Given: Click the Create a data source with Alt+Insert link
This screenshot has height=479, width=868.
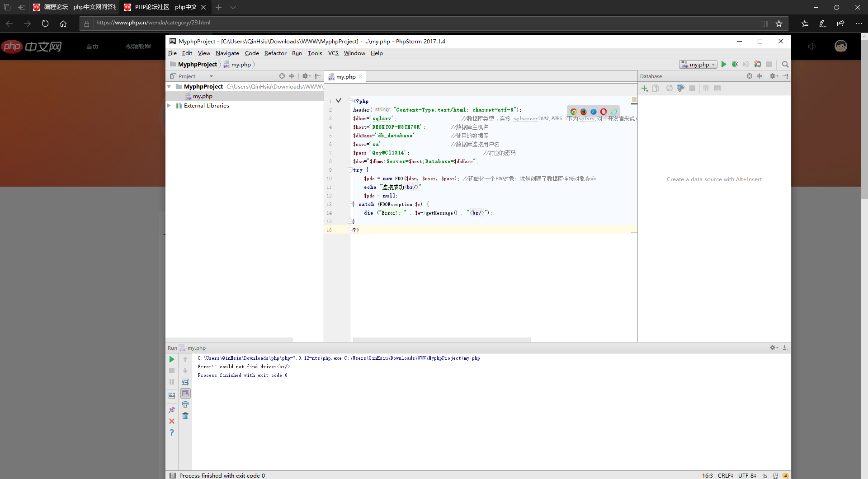Looking at the screenshot, I should [713, 179].
